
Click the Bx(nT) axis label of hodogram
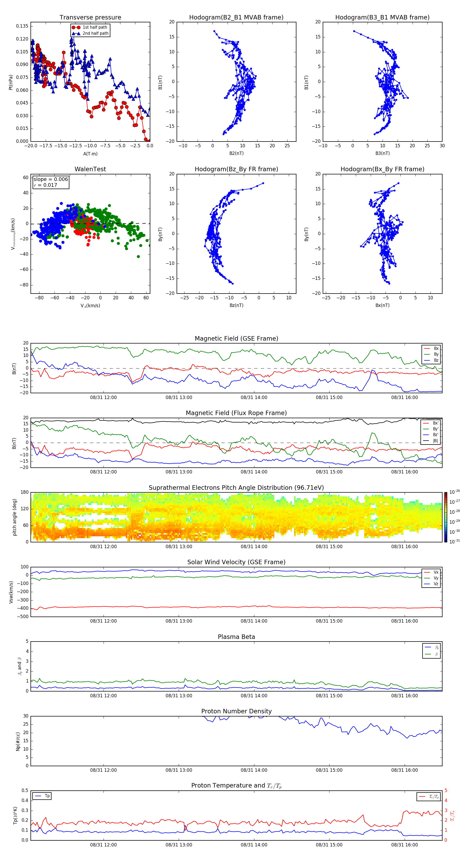point(382,305)
